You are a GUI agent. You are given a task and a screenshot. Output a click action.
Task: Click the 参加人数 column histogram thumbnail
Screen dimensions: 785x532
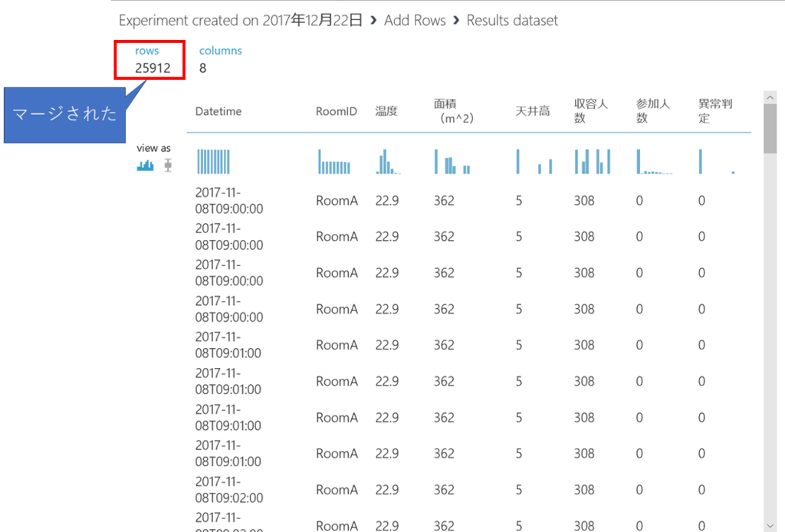tap(654, 162)
